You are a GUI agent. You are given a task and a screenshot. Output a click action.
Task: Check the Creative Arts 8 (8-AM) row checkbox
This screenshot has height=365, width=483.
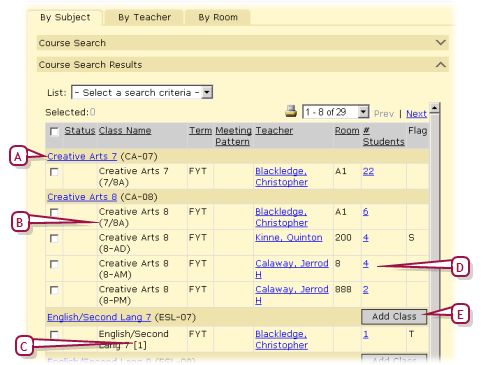pos(54,265)
